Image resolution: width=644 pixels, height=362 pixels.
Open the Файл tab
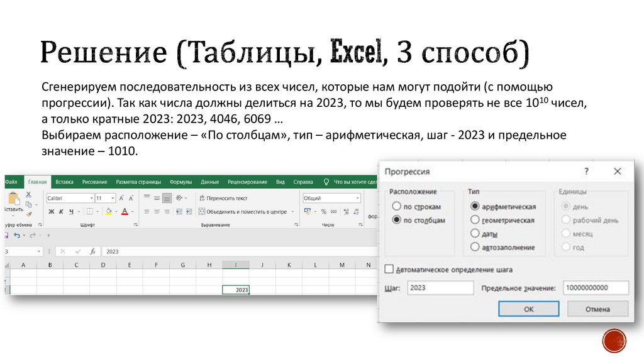coord(11,182)
